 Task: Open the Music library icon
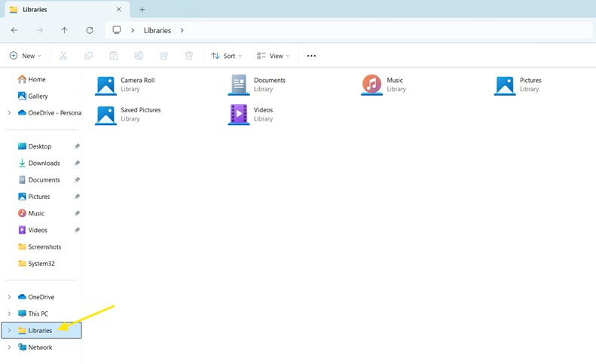[x=371, y=84]
